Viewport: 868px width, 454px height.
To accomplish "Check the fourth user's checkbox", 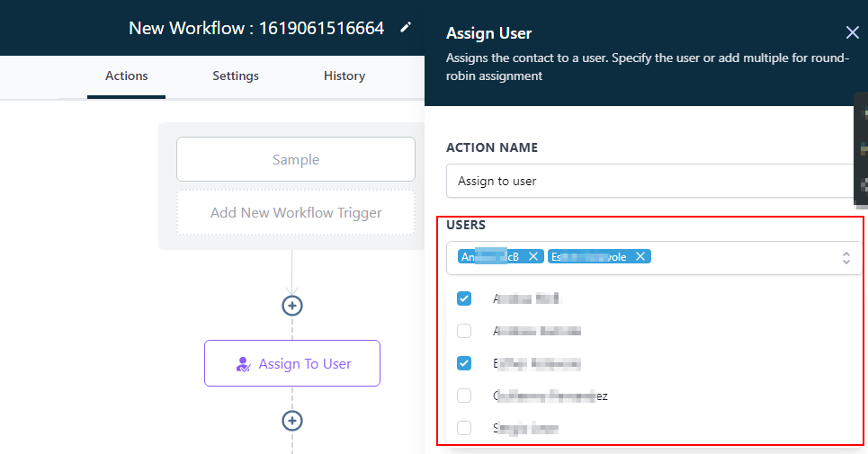I will click(x=464, y=396).
